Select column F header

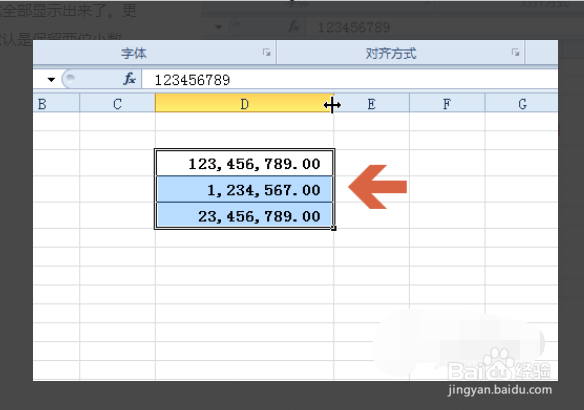[x=447, y=104]
